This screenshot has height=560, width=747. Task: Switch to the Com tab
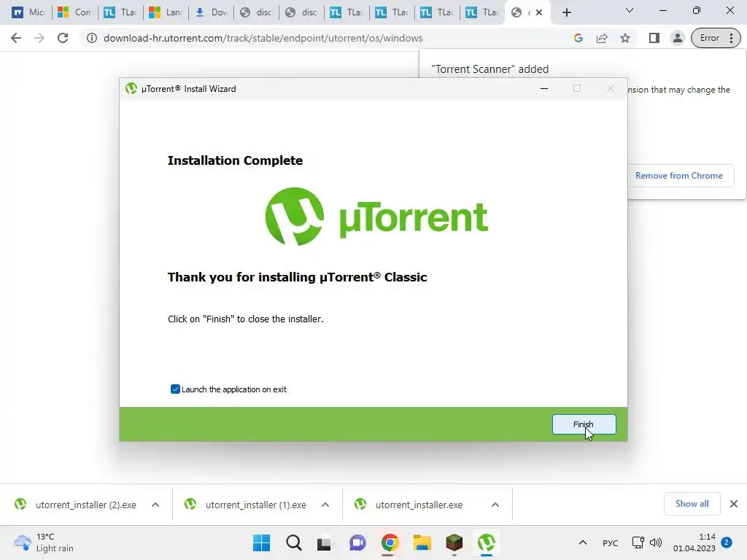coord(75,12)
